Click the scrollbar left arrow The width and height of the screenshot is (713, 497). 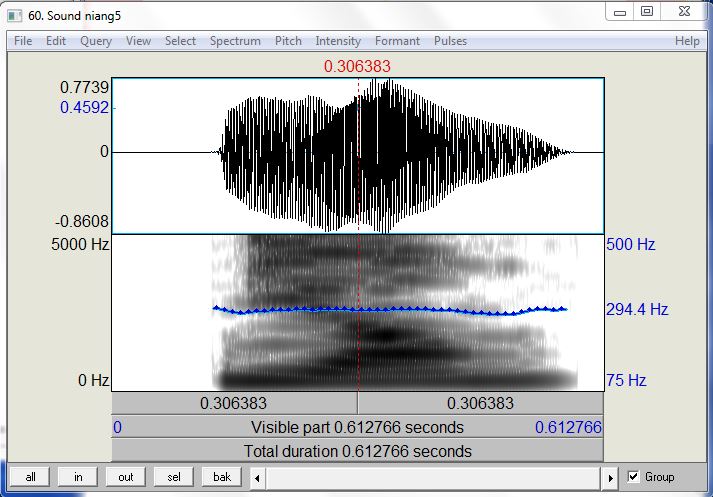257,478
